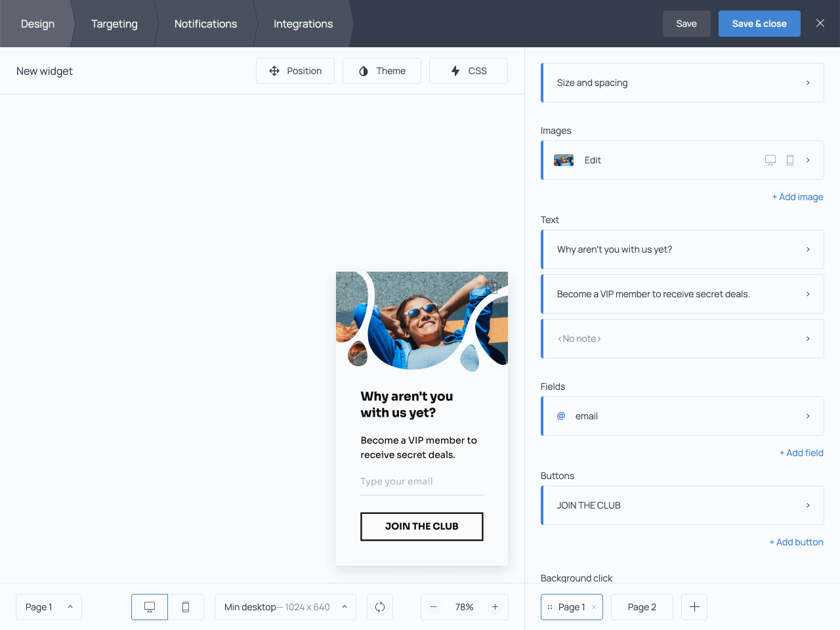840x630 pixels.
Task: Click the Theme icon
Action: 364,70
